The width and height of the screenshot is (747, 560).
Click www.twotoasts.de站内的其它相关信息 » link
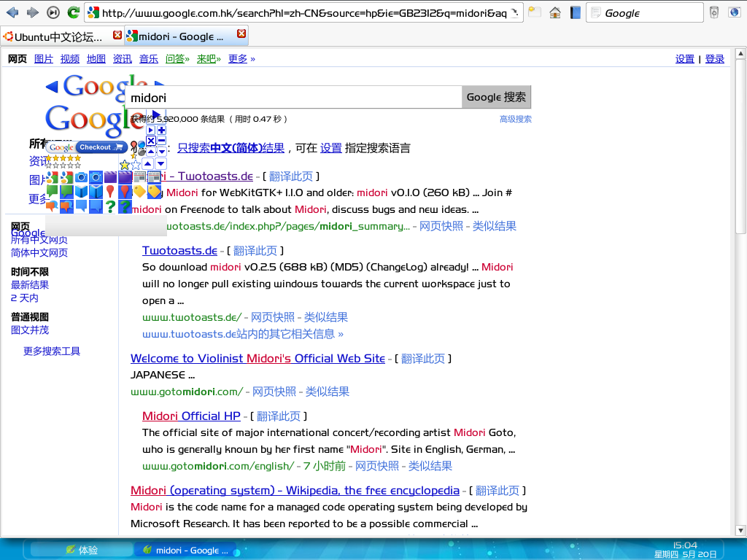tap(242, 334)
